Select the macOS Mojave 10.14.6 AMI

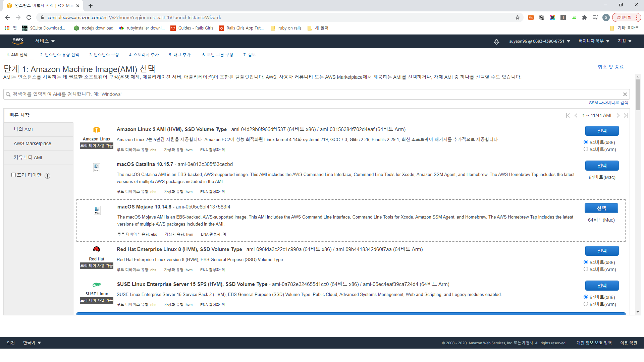pos(601,208)
